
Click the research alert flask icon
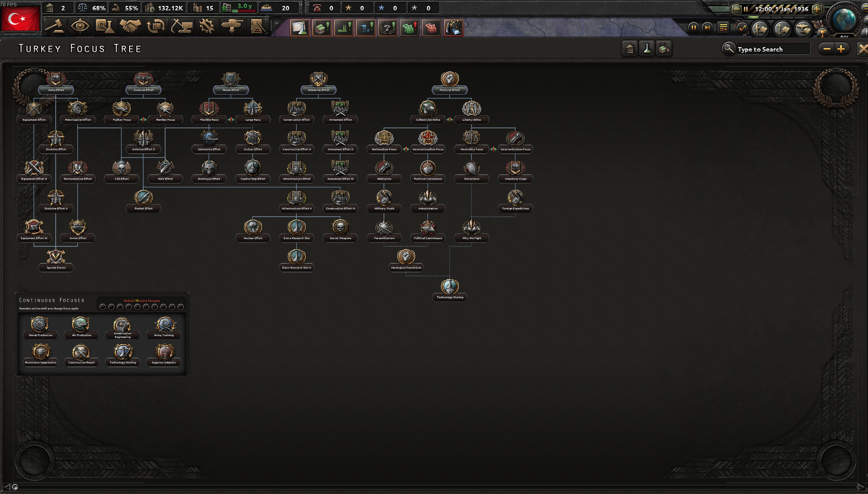click(300, 28)
